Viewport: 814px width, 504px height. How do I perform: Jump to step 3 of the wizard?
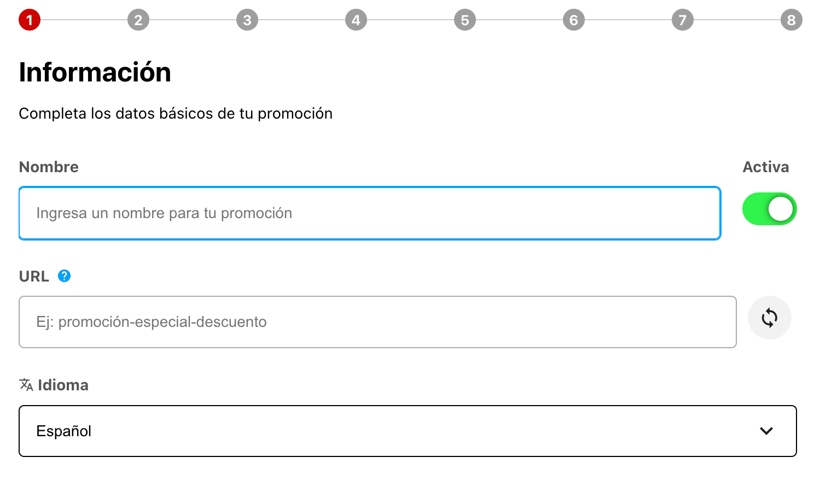pyautogui.click(x=247, y=19)
